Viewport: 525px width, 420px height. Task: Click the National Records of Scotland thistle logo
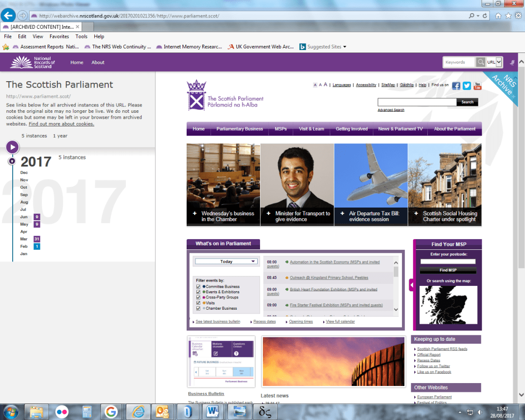pos(20,62)
